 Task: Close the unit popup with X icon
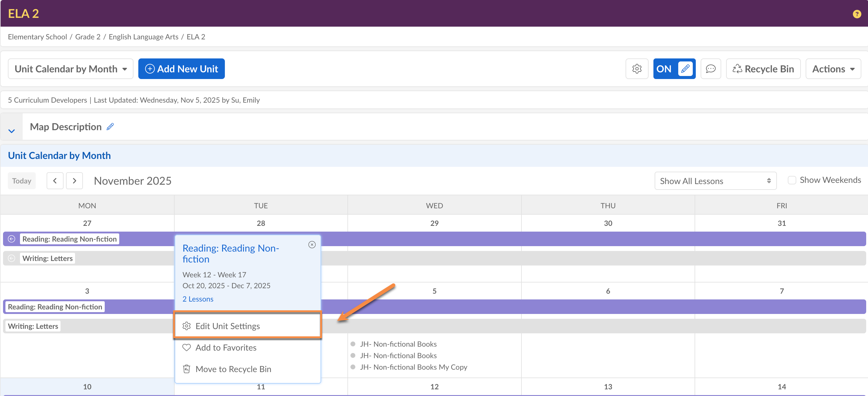(x=312, y=245)
